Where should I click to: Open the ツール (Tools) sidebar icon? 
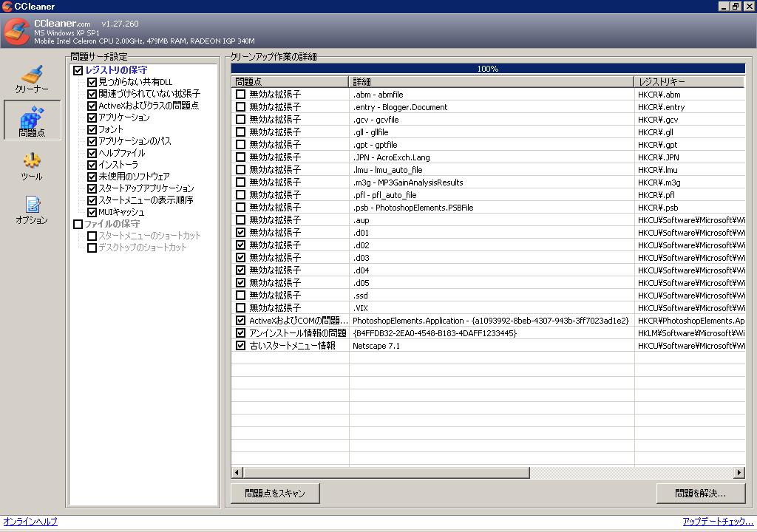click(32, 166)
